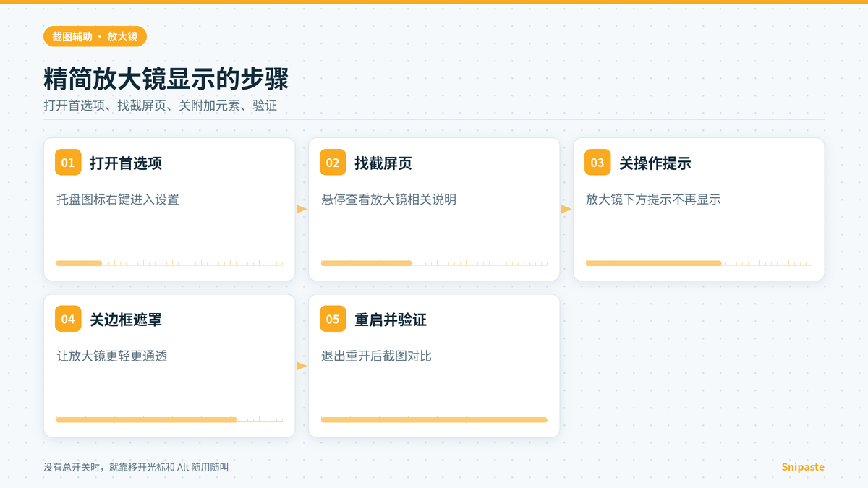Click the text 让放大镜更轻更通透
The image size is (868, 488).
[112, 356]
